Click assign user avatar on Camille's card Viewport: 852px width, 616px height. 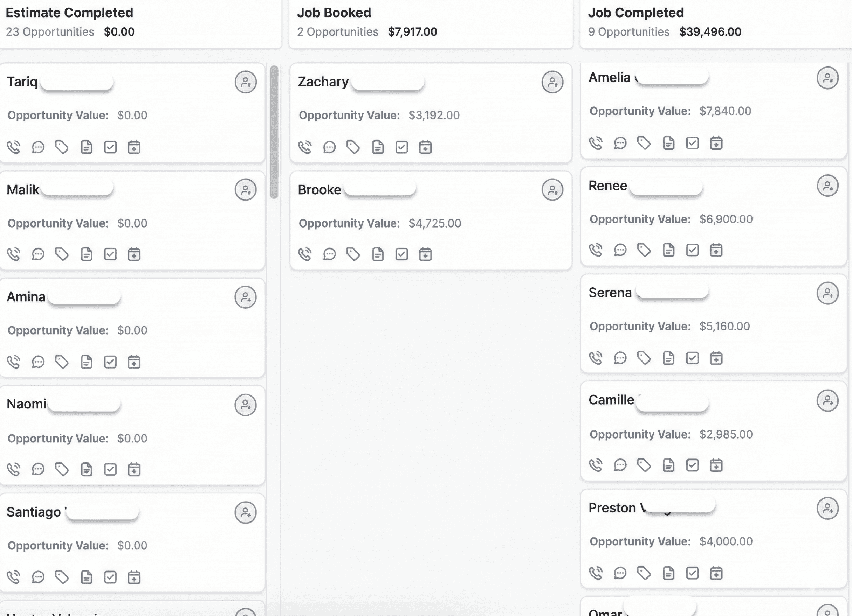click(827, 400)
